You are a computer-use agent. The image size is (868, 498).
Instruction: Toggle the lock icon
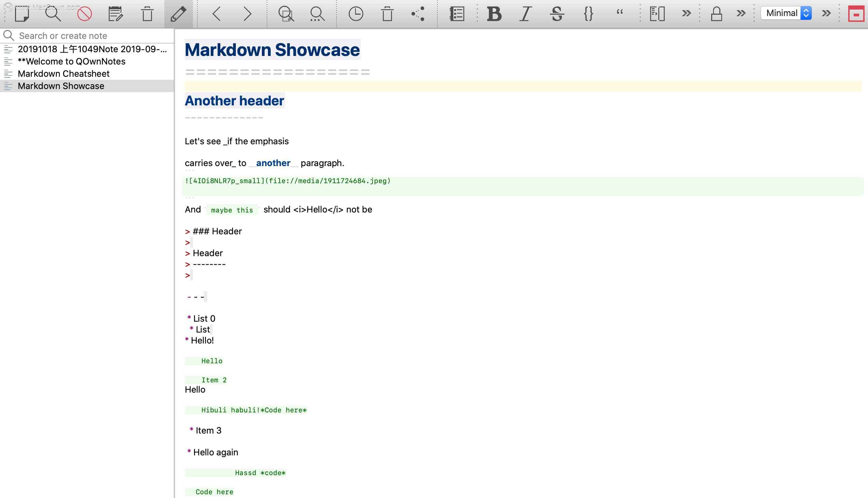[716, 14]
